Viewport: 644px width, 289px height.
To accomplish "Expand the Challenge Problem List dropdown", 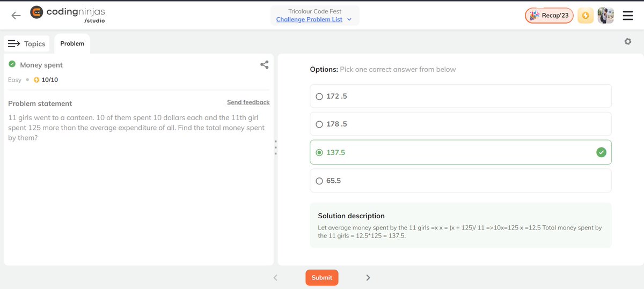I will [314, 19].
